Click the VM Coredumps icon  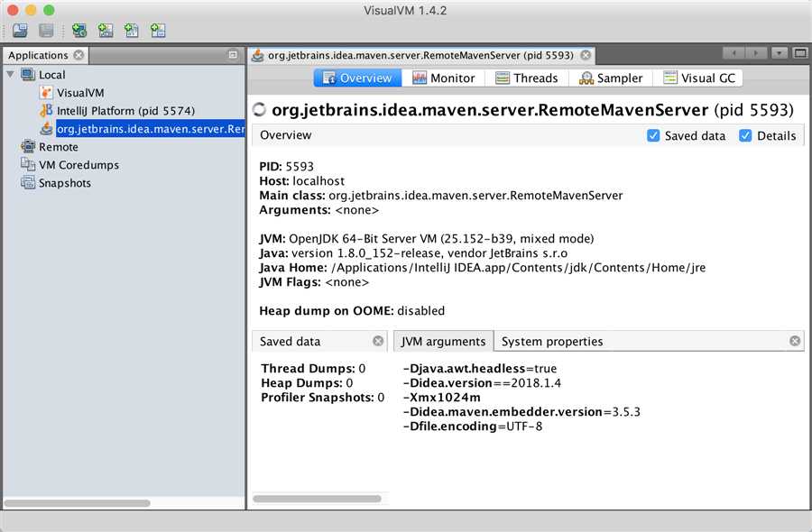point(28,165)
